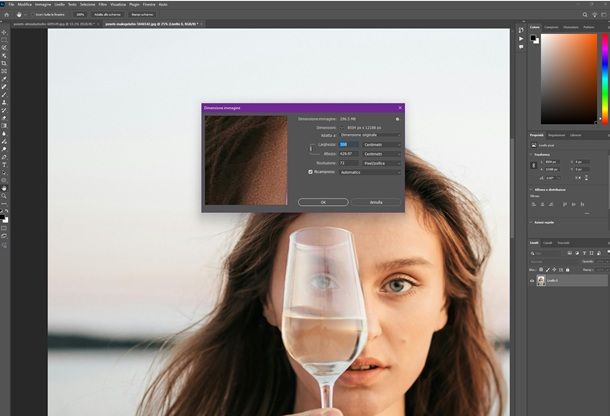Toggle Scorri tutte le finestre checkbox
This screenshot has width=610, height=416.
(x=33, y=15)
